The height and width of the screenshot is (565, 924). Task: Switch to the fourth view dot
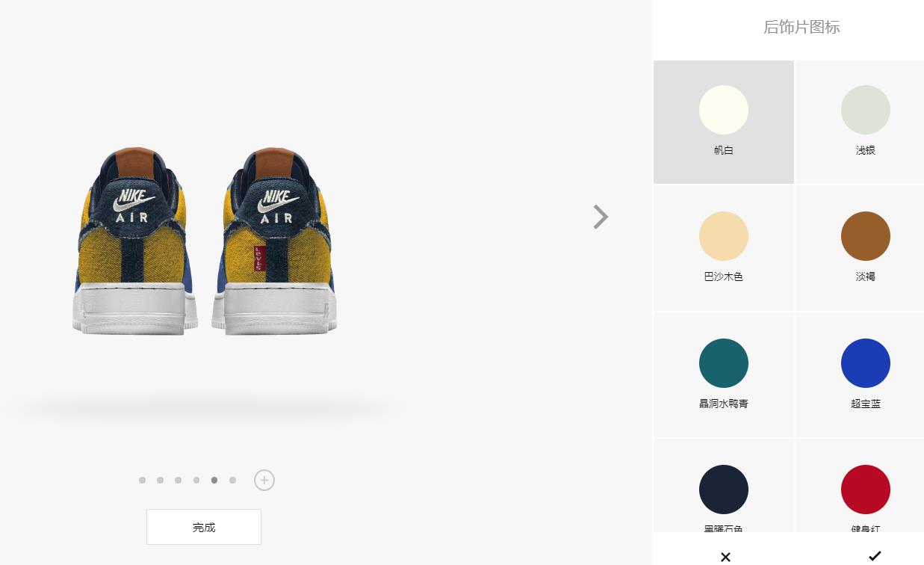pyautogui.click(x=196, y=480)
